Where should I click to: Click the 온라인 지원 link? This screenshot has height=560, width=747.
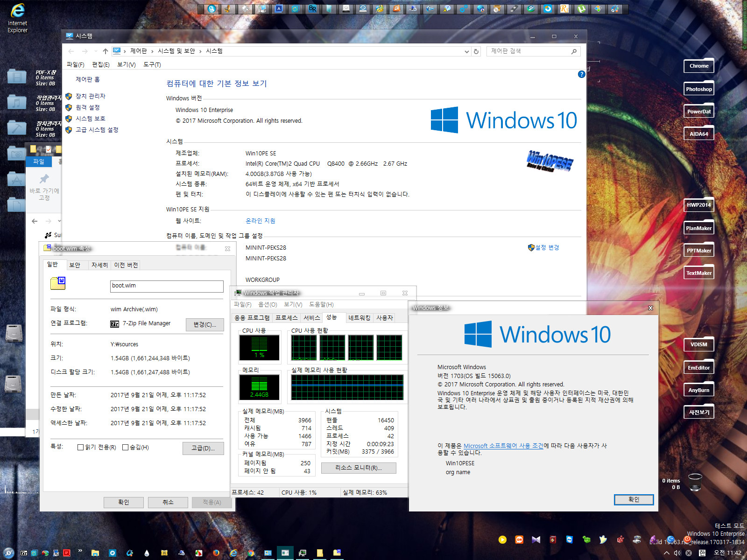click(x=261, y=221)
